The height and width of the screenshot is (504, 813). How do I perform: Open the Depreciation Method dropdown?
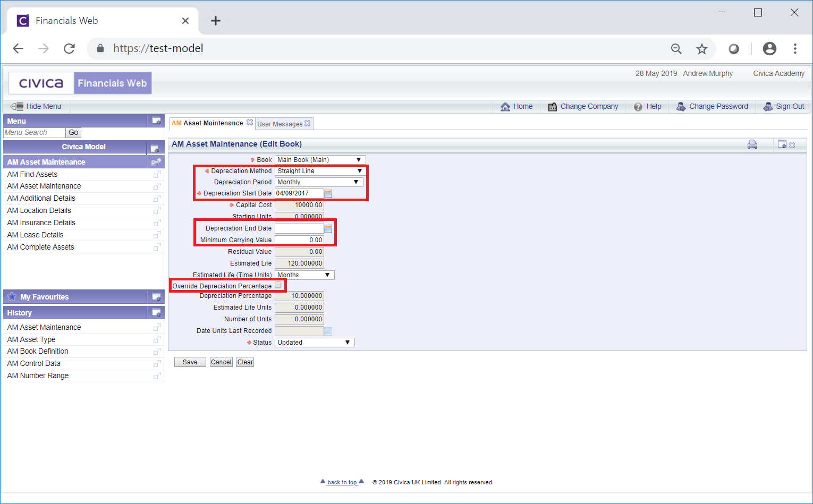tap(320, 171)
